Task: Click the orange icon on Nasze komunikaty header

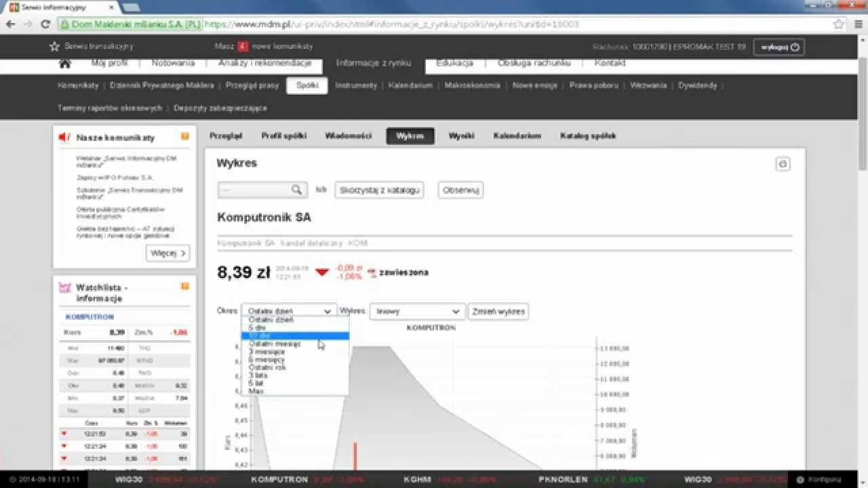Action: point(185,136)
